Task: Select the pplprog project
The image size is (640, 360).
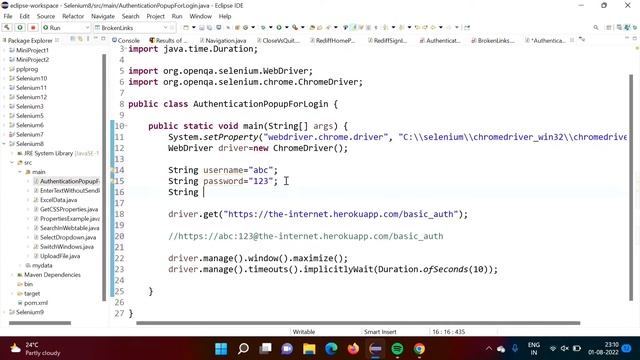Action: tap(27, 69)
